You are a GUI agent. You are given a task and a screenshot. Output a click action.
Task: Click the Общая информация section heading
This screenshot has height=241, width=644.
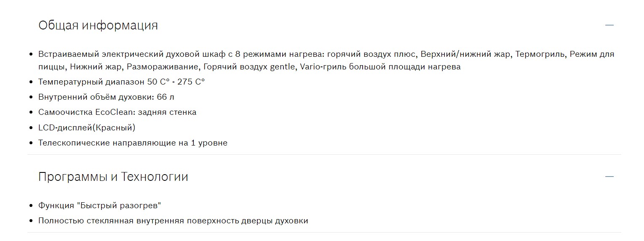98,25
